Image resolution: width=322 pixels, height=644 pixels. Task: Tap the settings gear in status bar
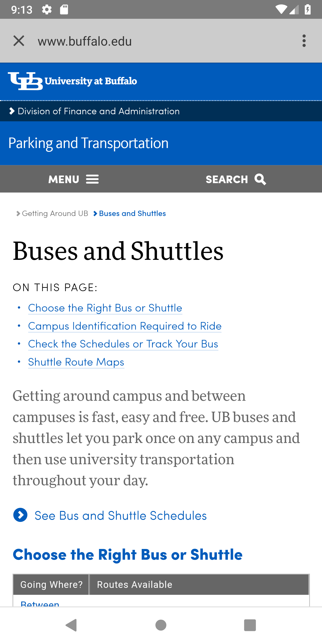(x=47, y=10)
